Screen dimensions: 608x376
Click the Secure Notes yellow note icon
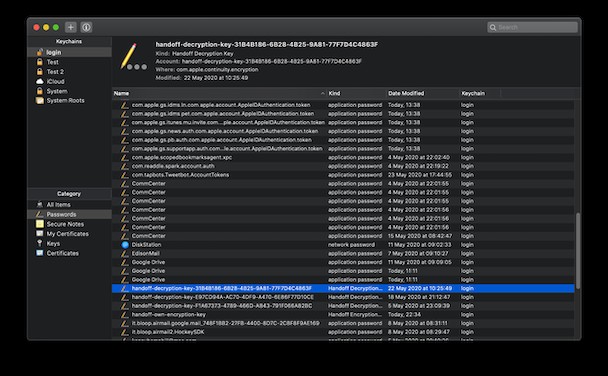(40, 224)
